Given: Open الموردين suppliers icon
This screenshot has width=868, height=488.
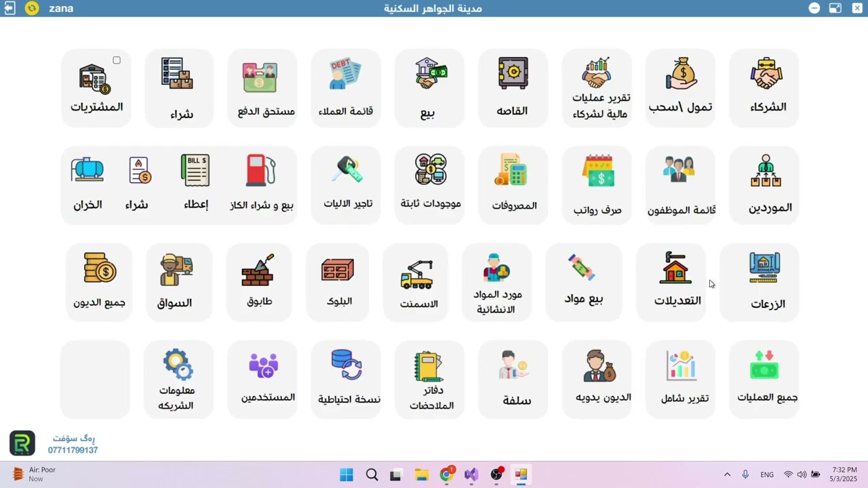Looking at the screenshot, I should pyautogui.click(x=766, y=171).
